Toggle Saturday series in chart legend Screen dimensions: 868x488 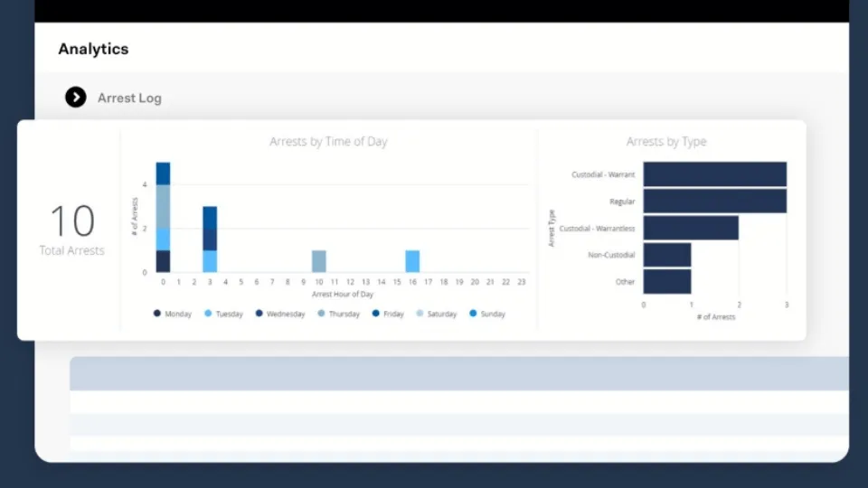pos(436,314)
